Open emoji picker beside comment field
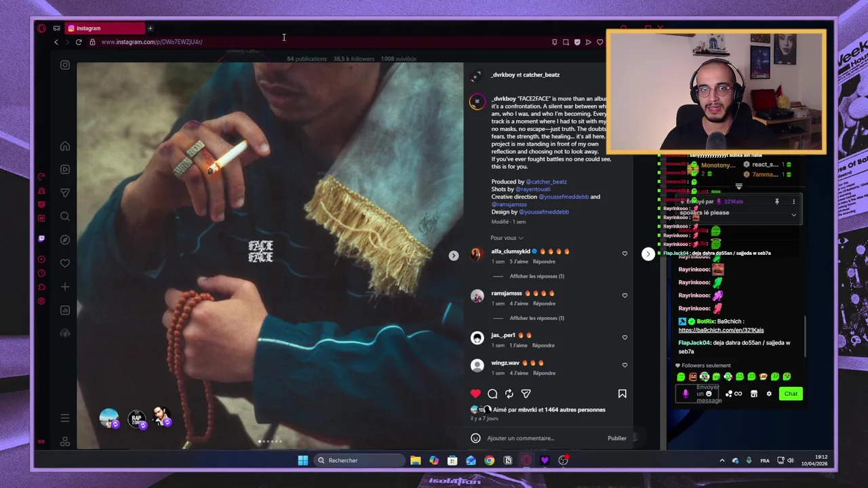This screenshot has width=868, height=488. click(475, 439)
